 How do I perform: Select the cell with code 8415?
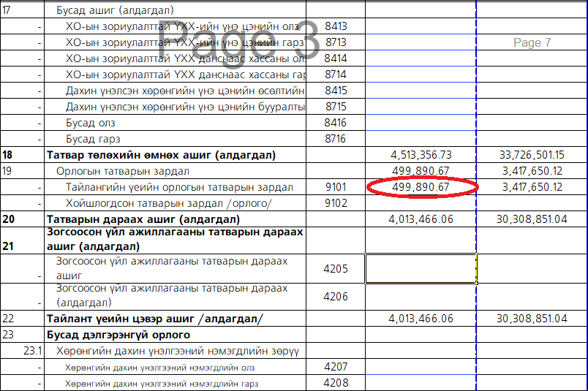(x=335, y=91)
